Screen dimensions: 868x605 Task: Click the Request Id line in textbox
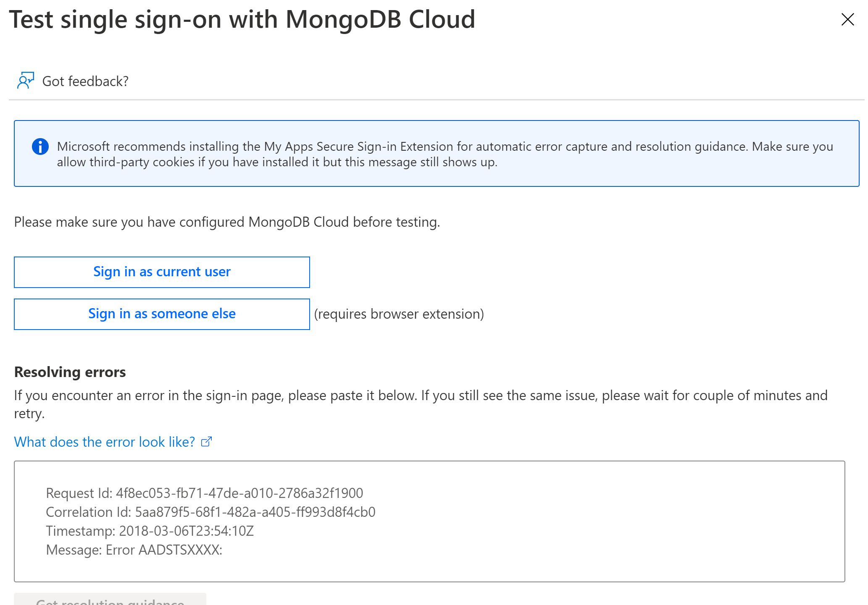(x=204, y=493)
